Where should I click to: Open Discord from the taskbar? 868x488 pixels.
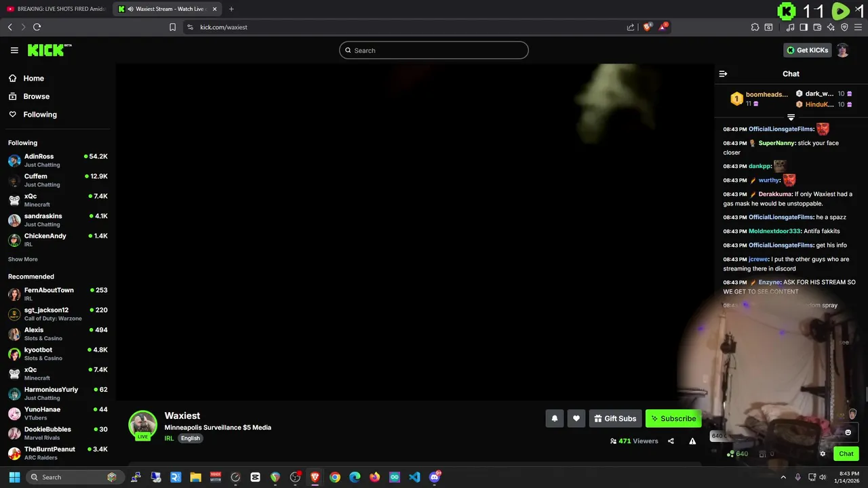tap(435, 477)
